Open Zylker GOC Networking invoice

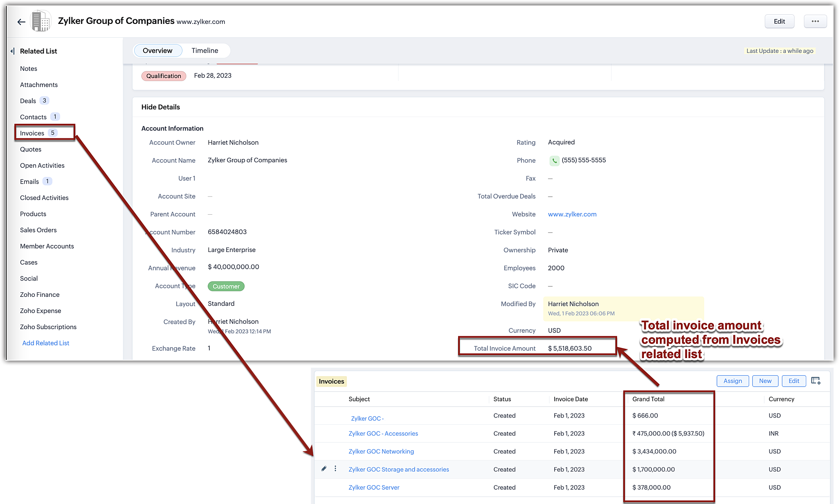381,452
